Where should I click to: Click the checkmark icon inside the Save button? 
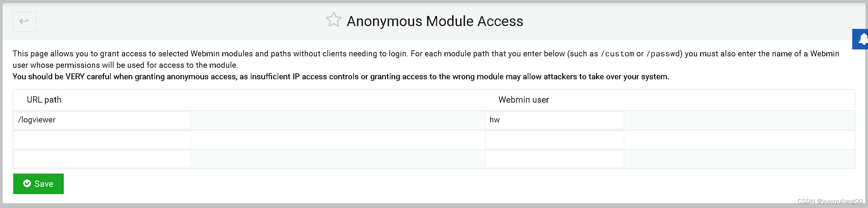[x=28, y=183]
